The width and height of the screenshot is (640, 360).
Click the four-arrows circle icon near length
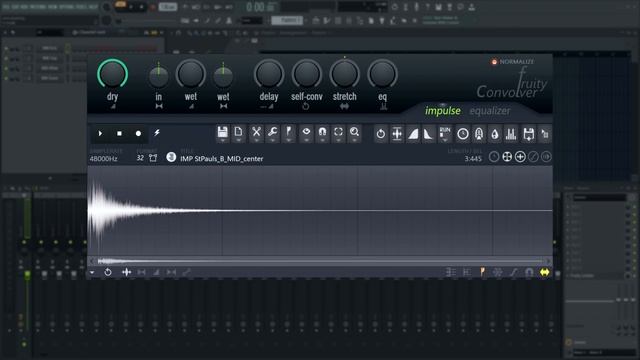tap(507, 157)
